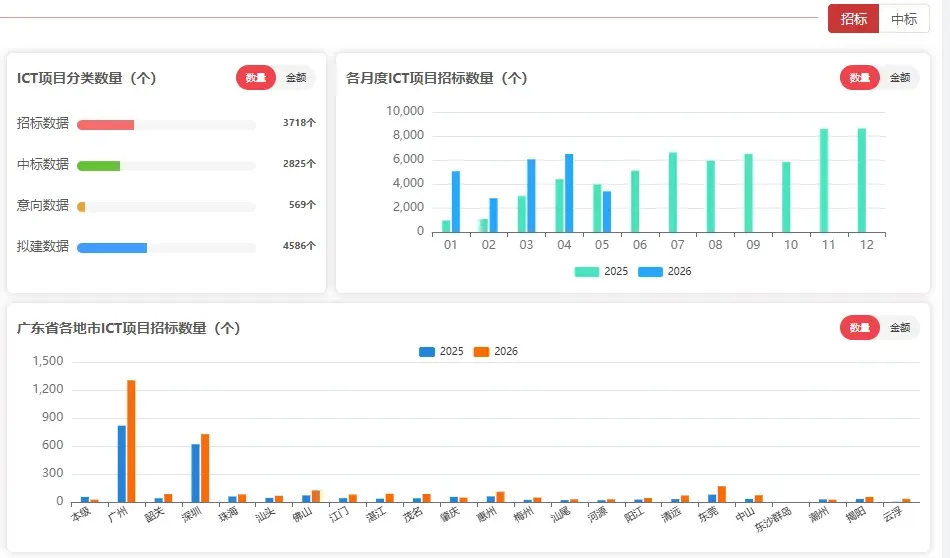Click the 中山 axis label

point(745,514)
